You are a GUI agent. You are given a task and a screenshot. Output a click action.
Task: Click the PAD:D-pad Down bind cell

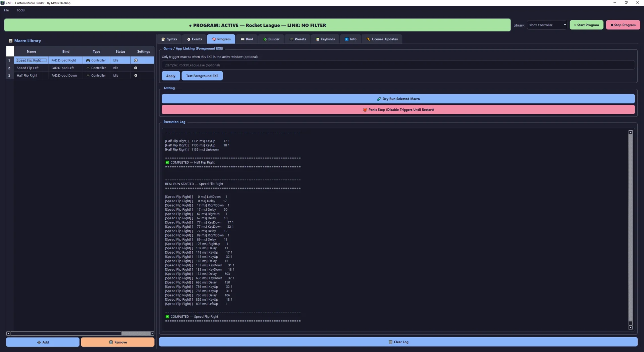click(x=66, y=76)
